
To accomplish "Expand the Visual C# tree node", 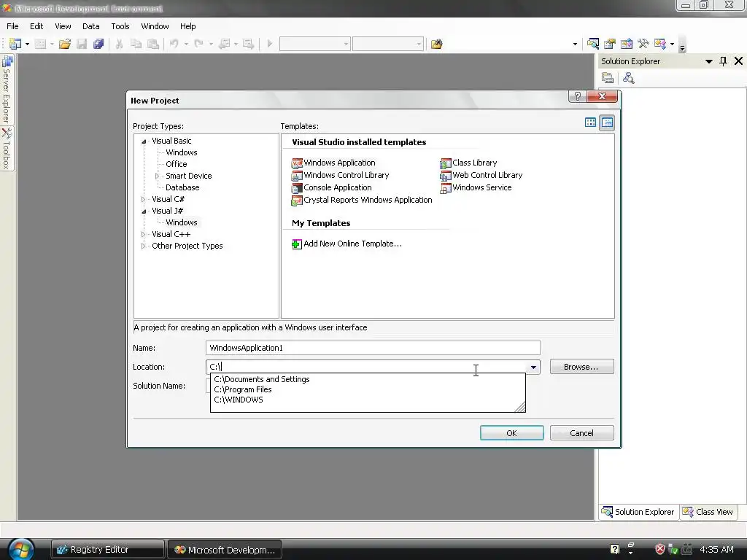I will (144, 200).
